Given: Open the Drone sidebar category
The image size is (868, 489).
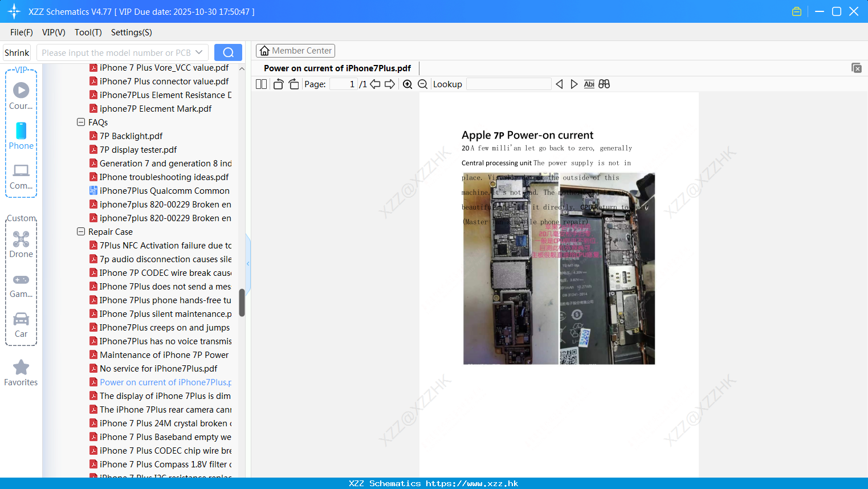Looking at the screenshot, I should pos(21,244).
